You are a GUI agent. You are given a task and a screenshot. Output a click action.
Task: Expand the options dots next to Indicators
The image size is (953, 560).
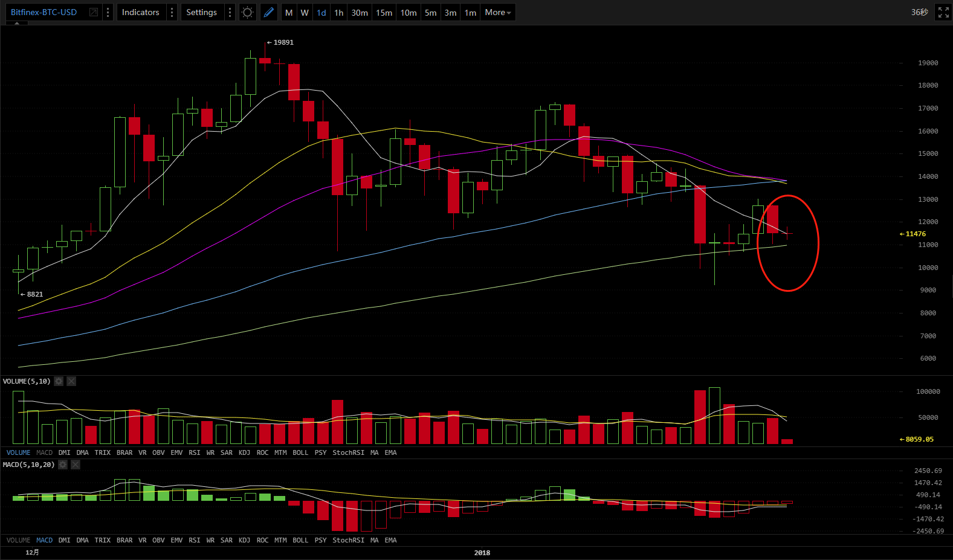[172, 13]
